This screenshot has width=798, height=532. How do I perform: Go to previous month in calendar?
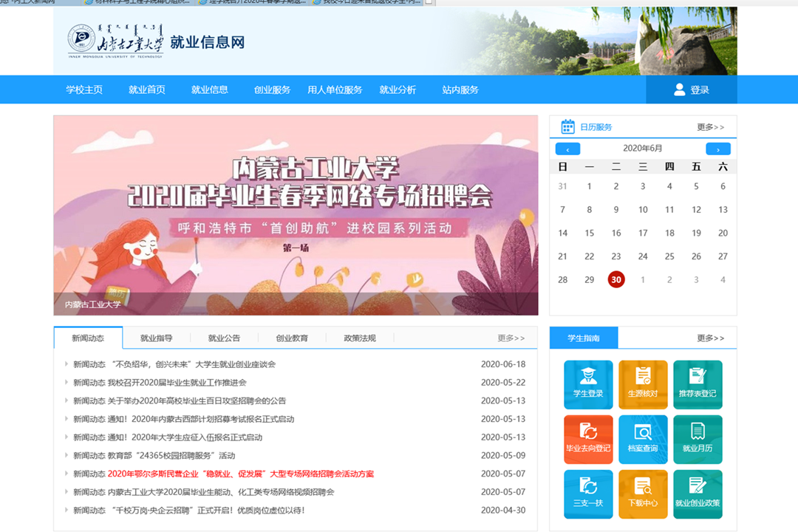pos(567,149)
